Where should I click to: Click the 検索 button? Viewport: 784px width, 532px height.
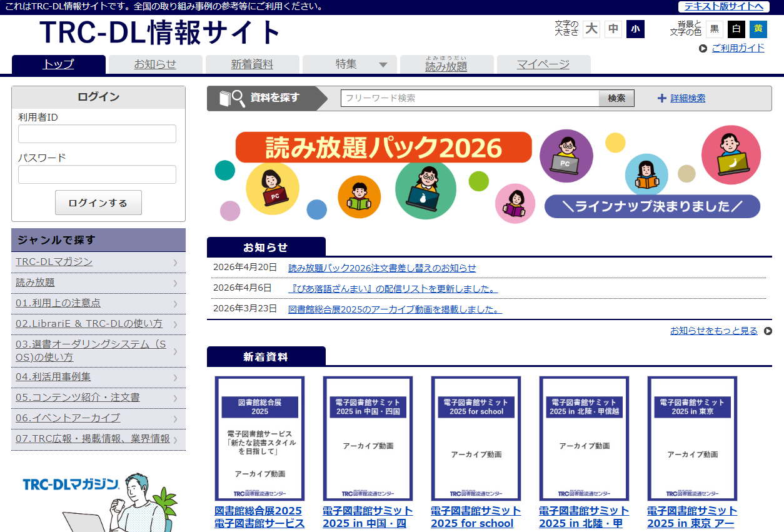click(616, 98)
